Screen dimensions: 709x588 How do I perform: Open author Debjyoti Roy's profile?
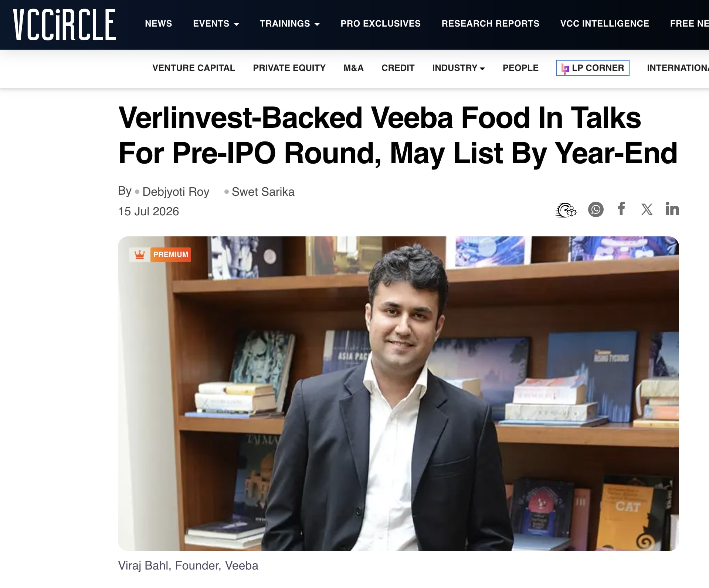pos(176,192)
